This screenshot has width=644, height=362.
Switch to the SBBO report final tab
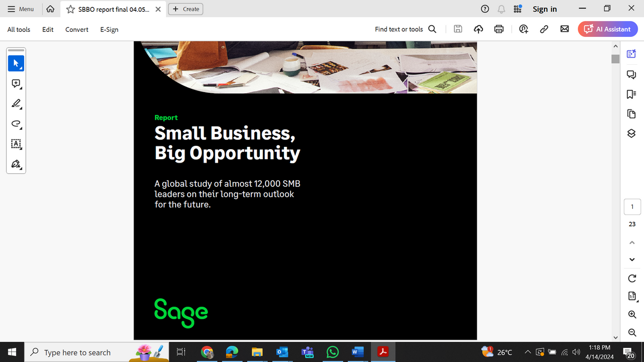click(x=114, y=9)
